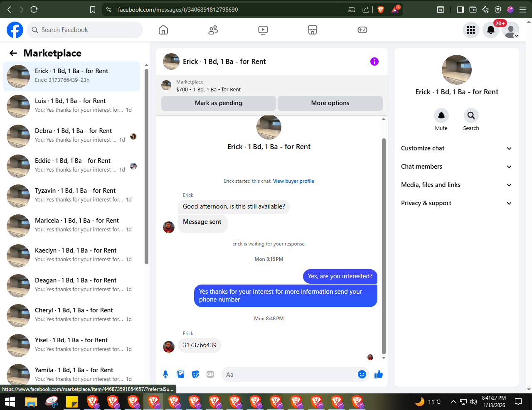Reload the page in browser toolbar

coord(34,9)
